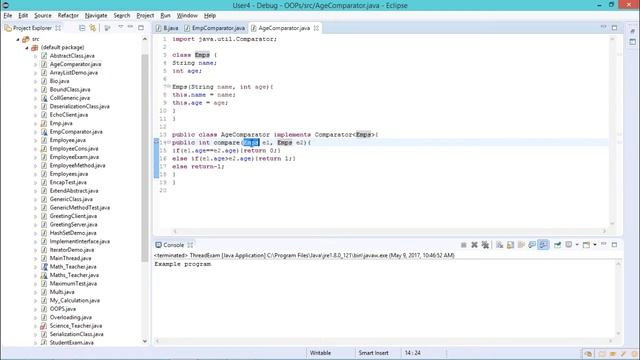Toggle Scroll Lock in Console toolbar
This screenshot has width=640, height=360.
[x=510, y=245]
